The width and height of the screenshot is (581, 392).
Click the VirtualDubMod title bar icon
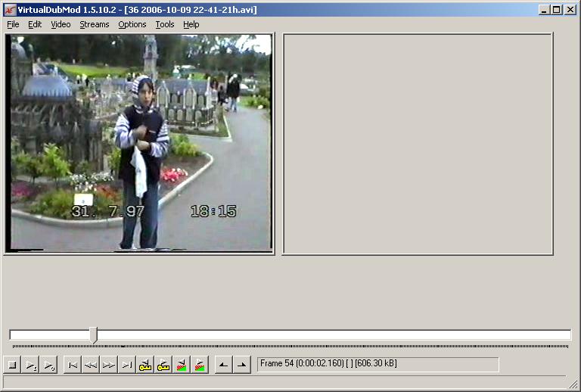pos(10,10)
